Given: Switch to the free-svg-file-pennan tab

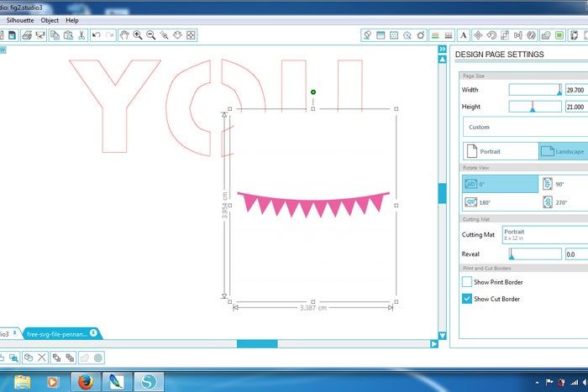Looking at the screenshot, I should [x=56, y=333].
